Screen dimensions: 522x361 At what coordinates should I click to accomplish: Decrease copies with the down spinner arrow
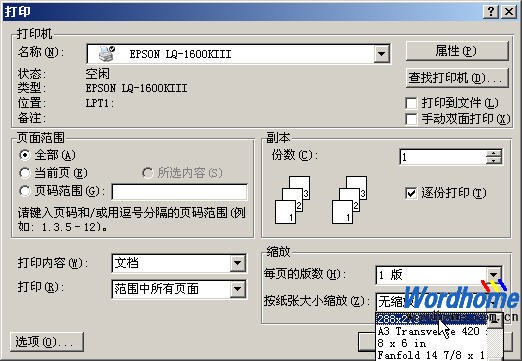(x=494, y=160)
